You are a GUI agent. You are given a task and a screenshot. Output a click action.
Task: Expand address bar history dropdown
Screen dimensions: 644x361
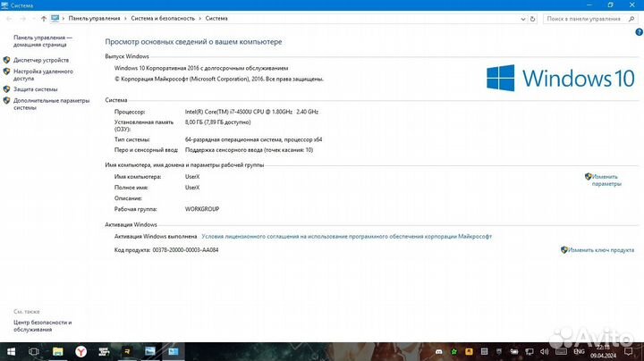(x=523, y=19)
